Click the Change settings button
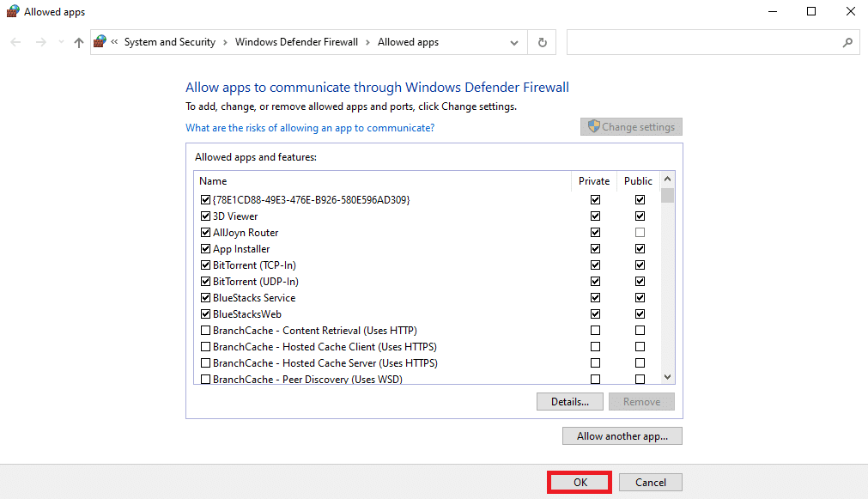This screenshot has height=499, width=868. 631,127
